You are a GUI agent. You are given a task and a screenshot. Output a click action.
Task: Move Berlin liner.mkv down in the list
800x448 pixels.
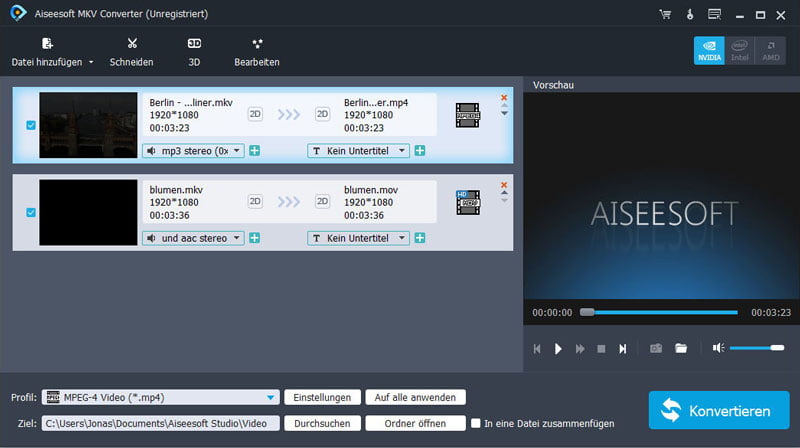click(504, 113)
